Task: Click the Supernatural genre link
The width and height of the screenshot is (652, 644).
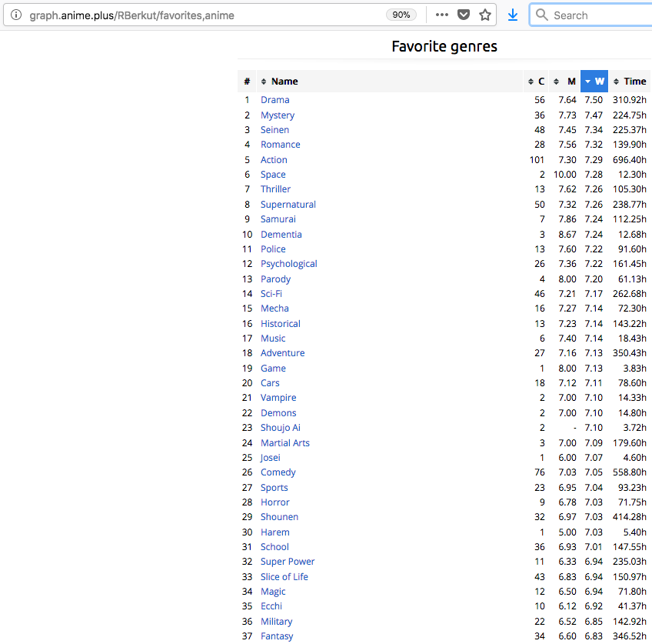Action: point(288,205)
